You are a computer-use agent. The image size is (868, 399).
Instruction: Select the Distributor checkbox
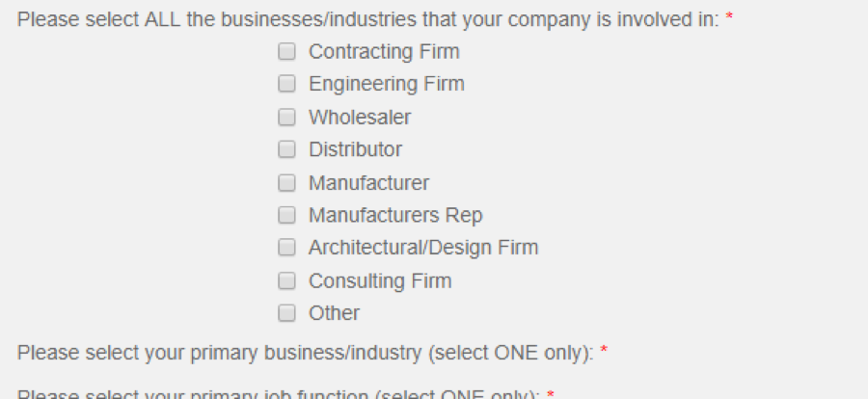tap(286, 148)
